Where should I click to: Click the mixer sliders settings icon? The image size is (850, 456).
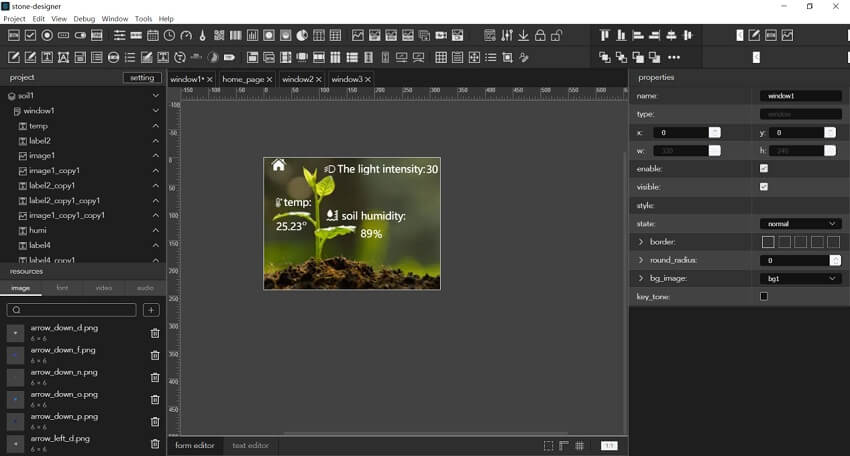507,35
